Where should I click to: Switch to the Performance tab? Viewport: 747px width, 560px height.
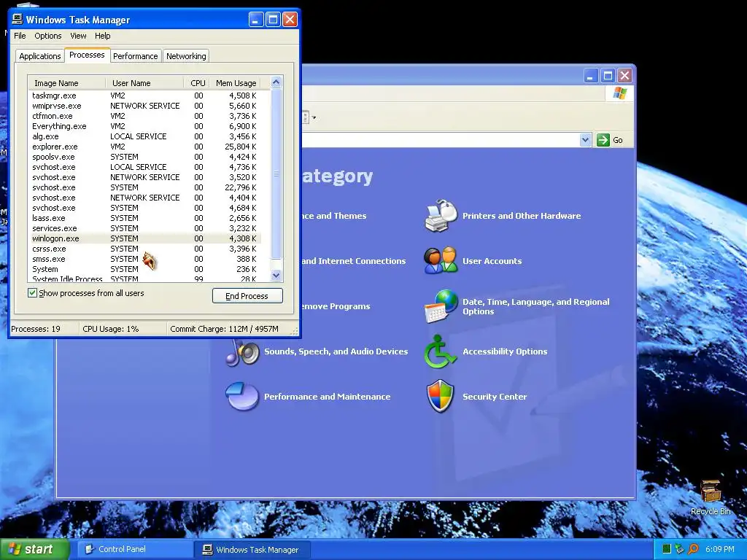135,56
